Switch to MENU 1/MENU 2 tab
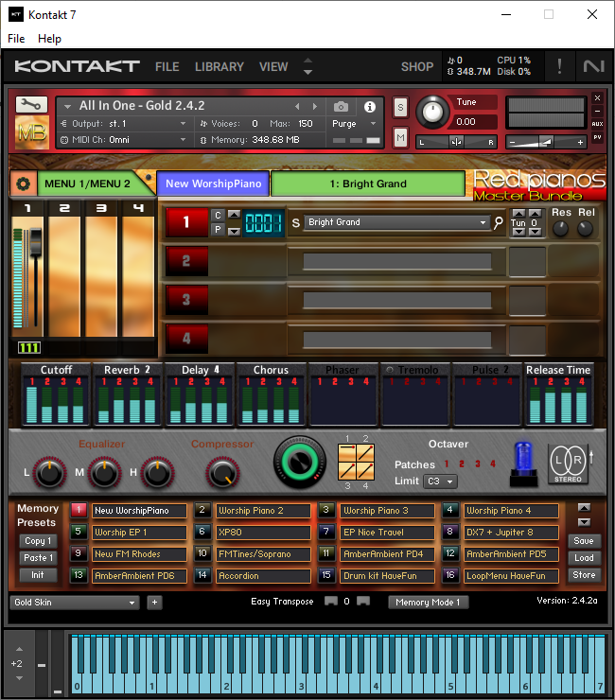This screenshot has height=700, width=615. click(87, 184)
